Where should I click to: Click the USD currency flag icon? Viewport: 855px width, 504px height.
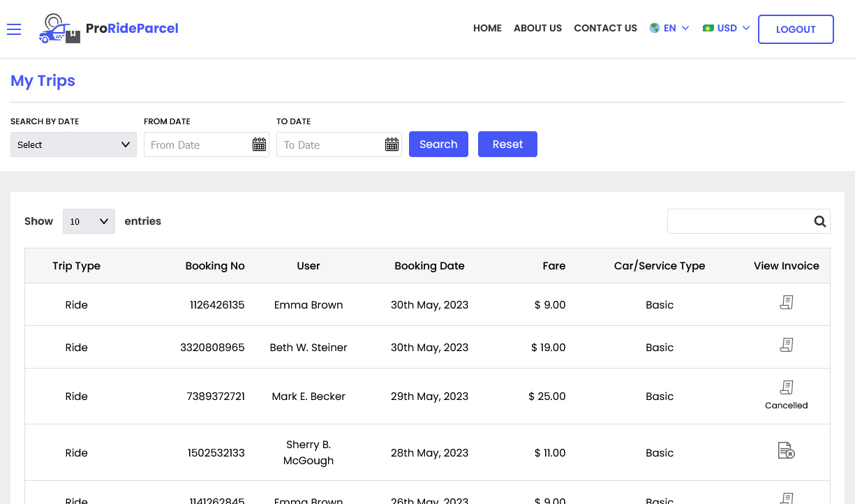(708, 28)
